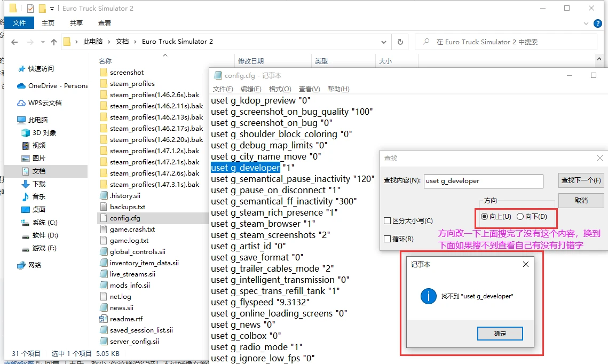Open Downloads arrow icon in sidebar
The width and height of the screenshot is (608, 364).
(x=26, y=184)
